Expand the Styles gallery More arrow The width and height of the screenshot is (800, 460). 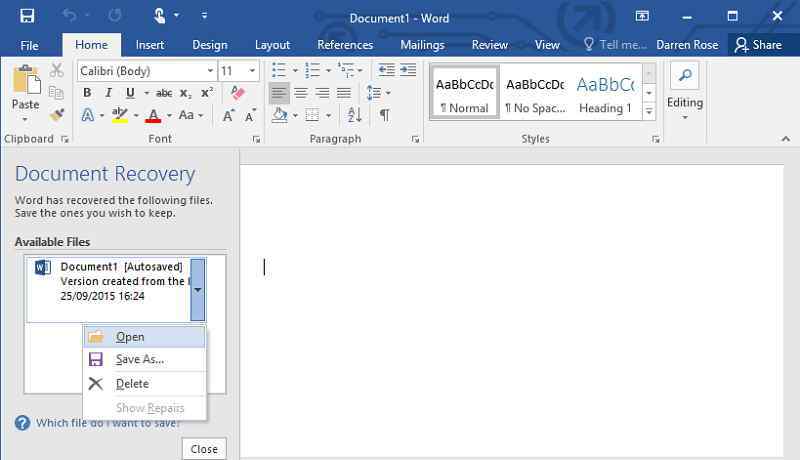649,111
